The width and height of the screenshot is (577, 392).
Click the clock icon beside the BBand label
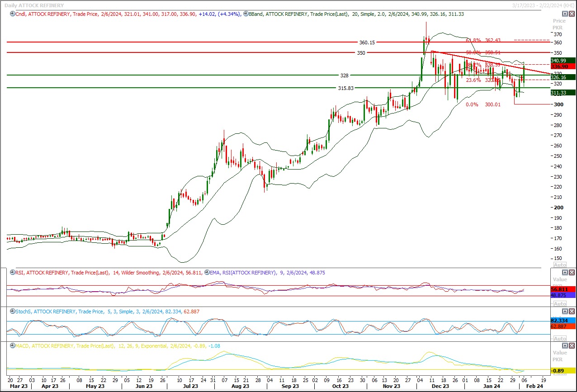click(x=245, y=14)
